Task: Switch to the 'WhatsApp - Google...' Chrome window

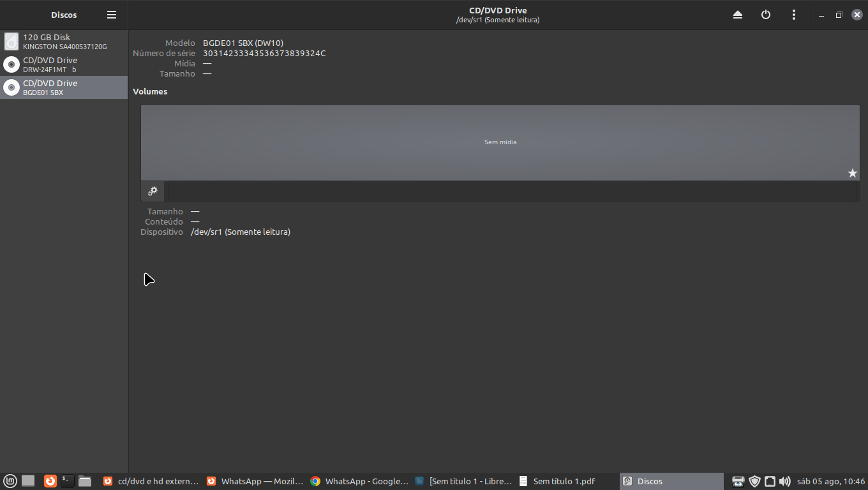Action: click(x=359, y=481)
